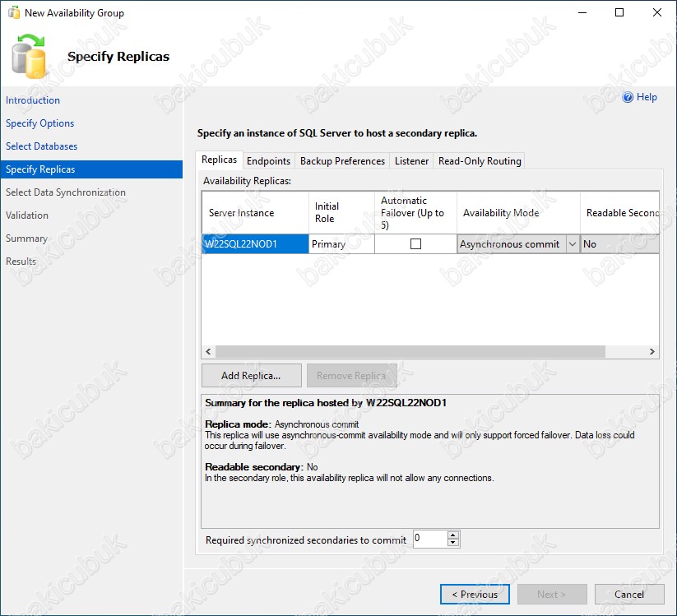677x616 pixels.
Task: Open the Read-Only Routing tab
Action: (x=480, y=161)
